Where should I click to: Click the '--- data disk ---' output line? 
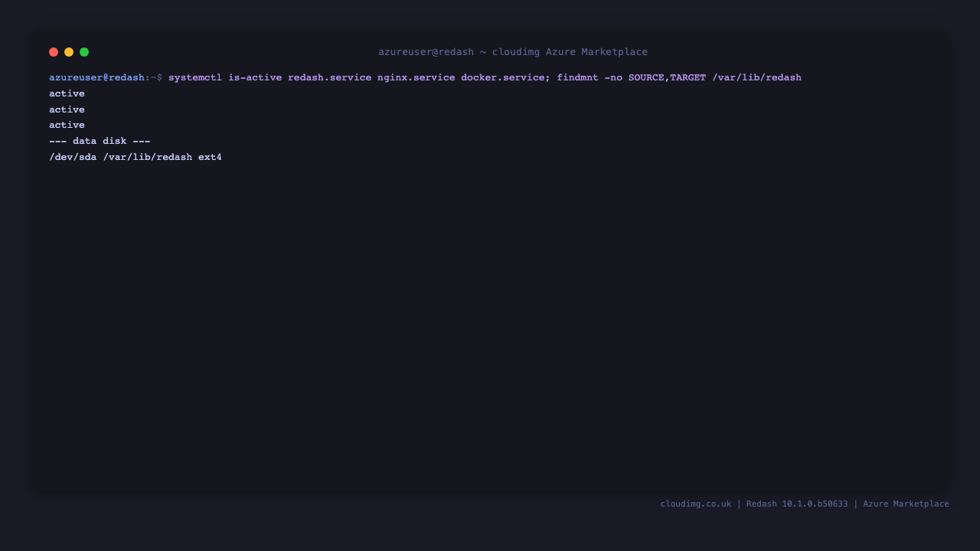pos(100,141)
